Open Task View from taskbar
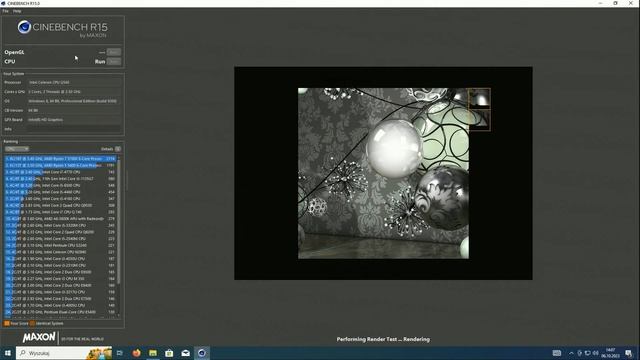 (120, 353)
